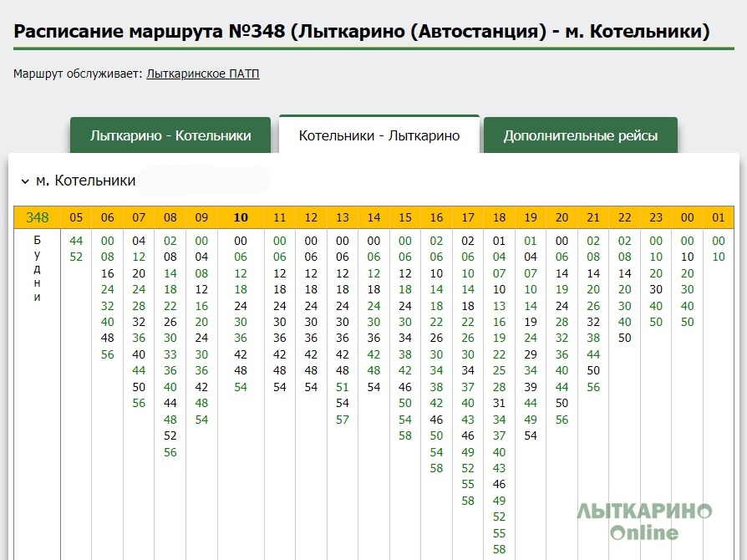
Task: Select the 11 hour column header
Action: [280, 217]
